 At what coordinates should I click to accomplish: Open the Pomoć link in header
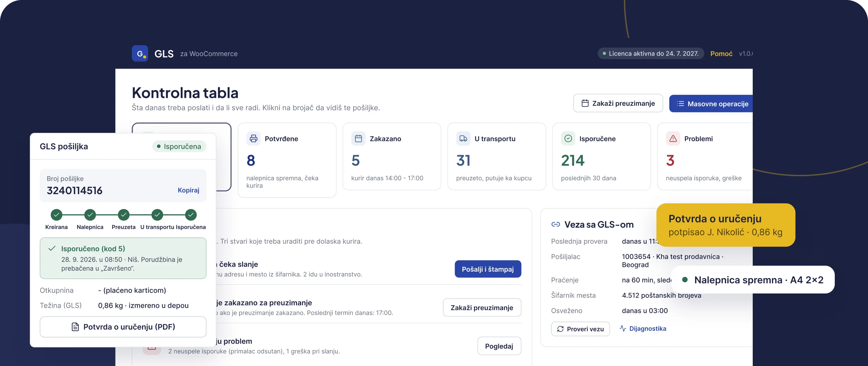tap(722, 54)
